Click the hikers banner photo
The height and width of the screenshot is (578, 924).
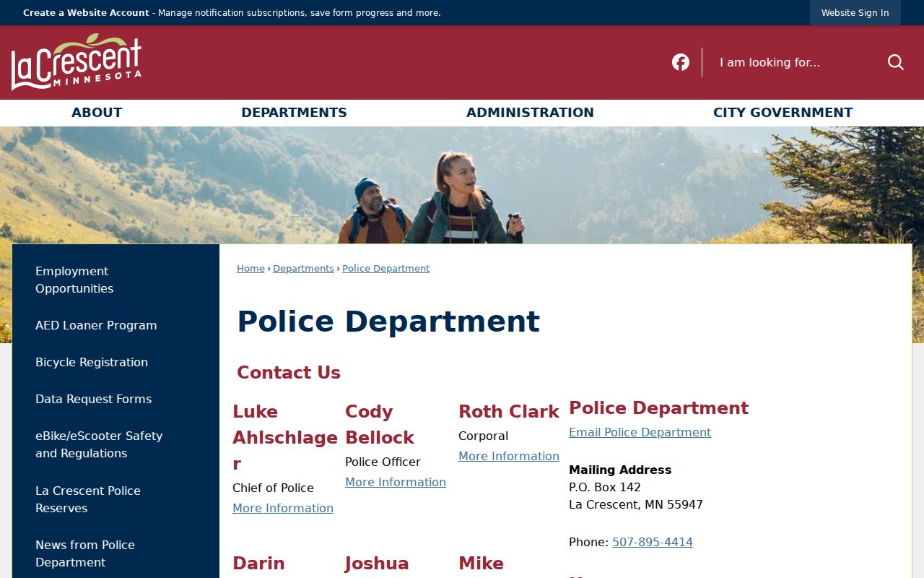coord(462,185)
